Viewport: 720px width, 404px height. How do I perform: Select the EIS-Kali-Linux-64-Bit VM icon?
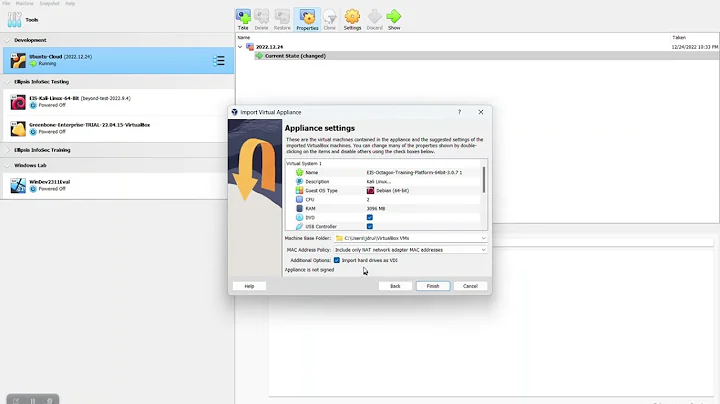pos(18,102)
